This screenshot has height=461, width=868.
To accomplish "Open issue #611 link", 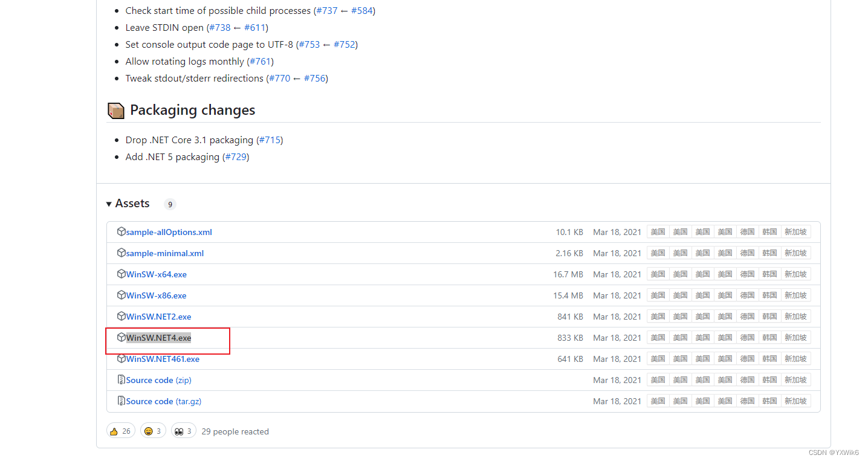I will point(254,28).
